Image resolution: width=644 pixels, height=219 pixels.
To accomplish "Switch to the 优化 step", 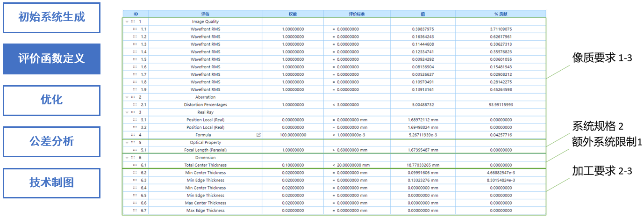I will (51, 100).
